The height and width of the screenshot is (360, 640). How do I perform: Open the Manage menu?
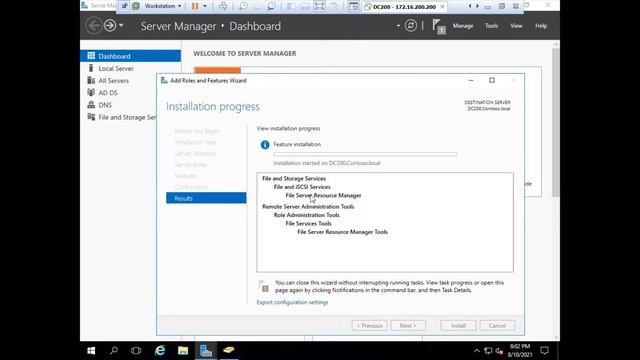pos(463,26)
